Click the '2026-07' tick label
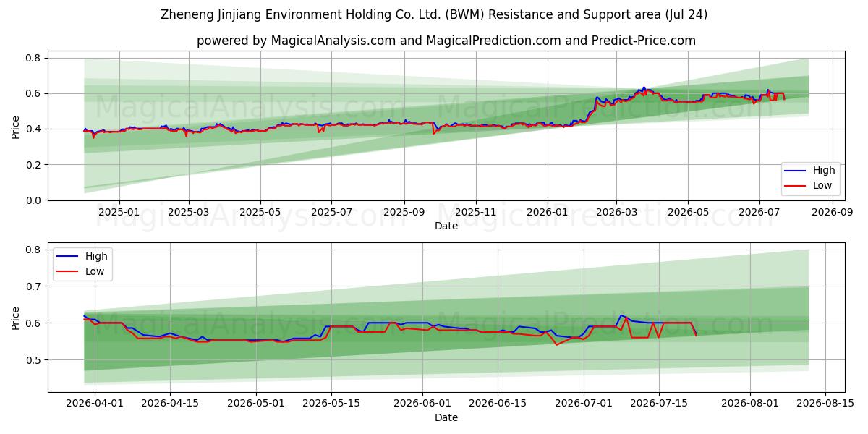The height and width of the screenshot is (434, 868). (759, 213)
